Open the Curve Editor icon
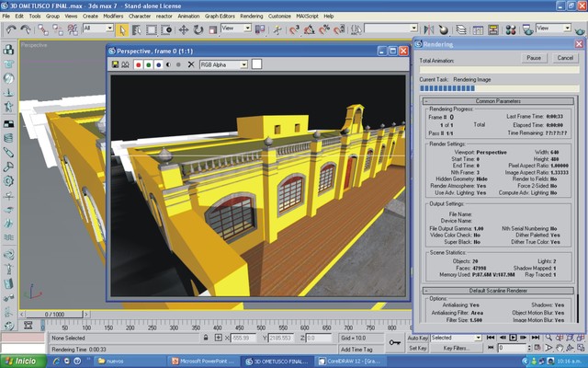This screenshot has height=368, width=588. [x=478, y=29]
